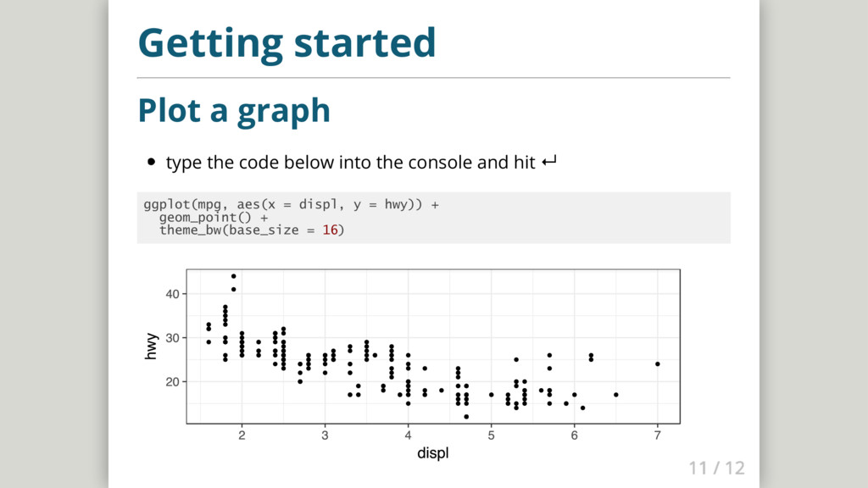Click the theme_bw(base_size = 16) code line
The height and width of the screenshot is (488, 868).
pos(252,230)
